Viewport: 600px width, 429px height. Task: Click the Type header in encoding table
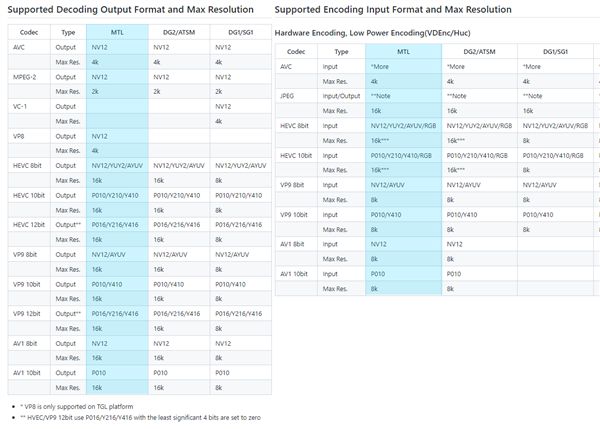pyautogui.click(x=342, y=51)
